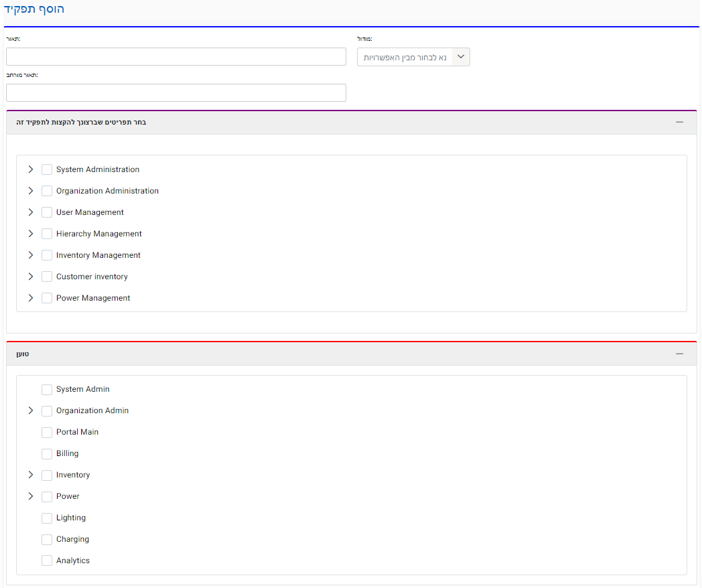The image size is (702, 588).
Task: Expand Inventory Management chevron
Action: 31,255
